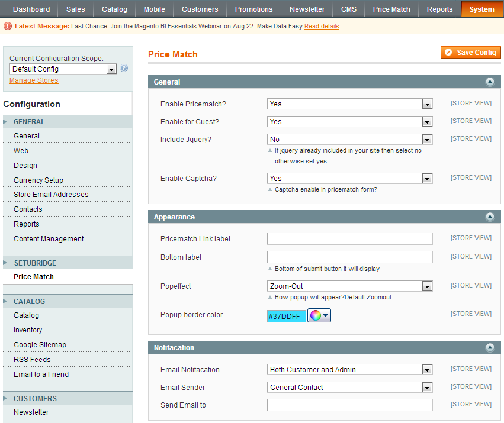Collapse the Appearance section arrow icon

[x=490, y=217]
